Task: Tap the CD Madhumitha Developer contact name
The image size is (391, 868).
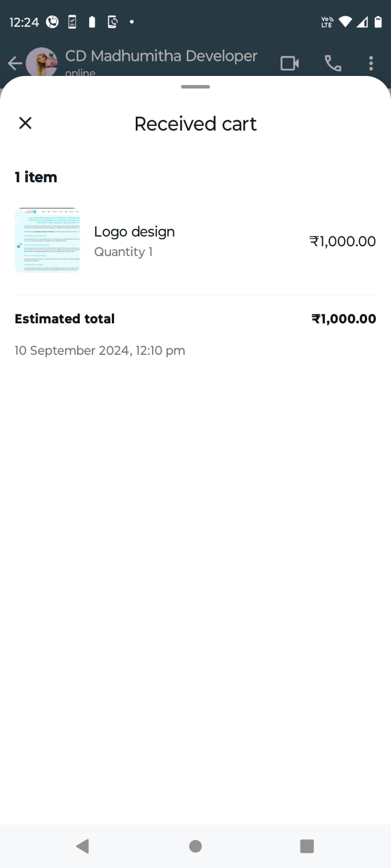Action: 161,56
